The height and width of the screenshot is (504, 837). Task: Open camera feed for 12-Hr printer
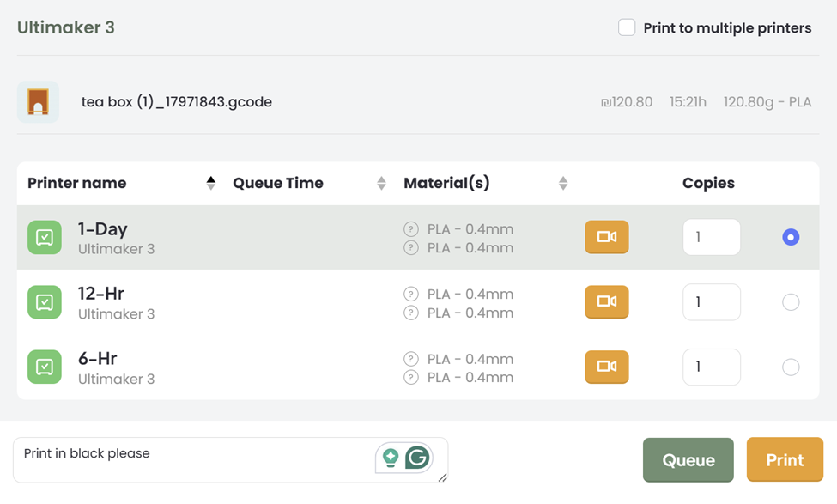coord(606,301)
